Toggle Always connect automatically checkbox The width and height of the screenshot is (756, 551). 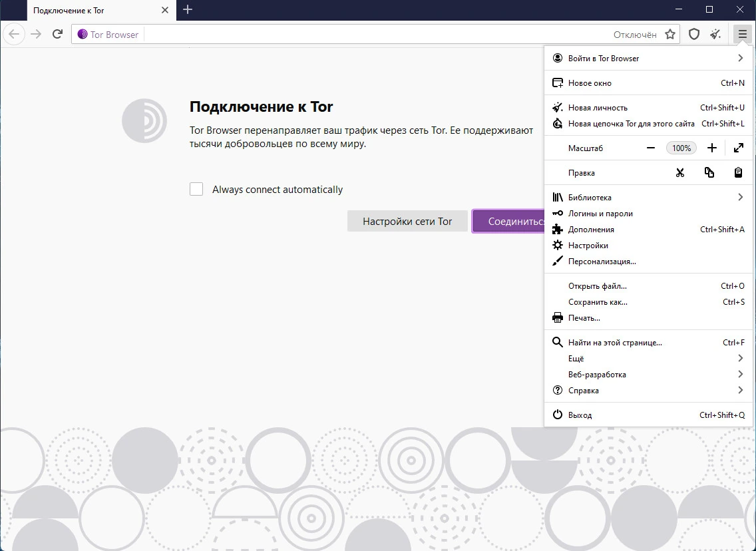pos(196,189)
